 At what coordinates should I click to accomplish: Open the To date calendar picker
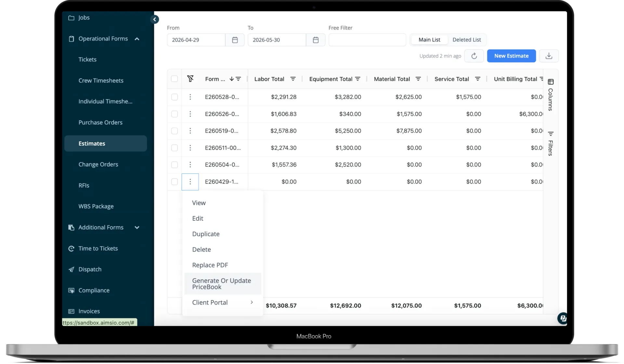[x=316, y=40]
